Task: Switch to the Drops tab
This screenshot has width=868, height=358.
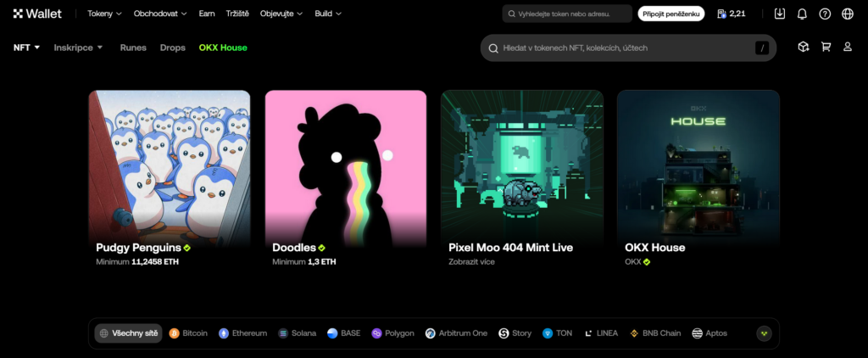Action: point(173,48)
